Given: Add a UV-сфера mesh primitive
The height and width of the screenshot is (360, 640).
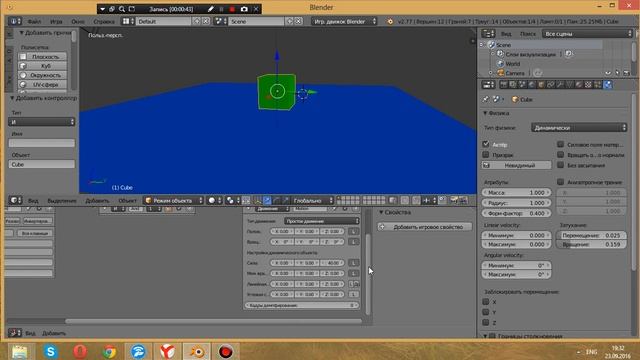Looking at the screenshot, I should pos(42,84).
